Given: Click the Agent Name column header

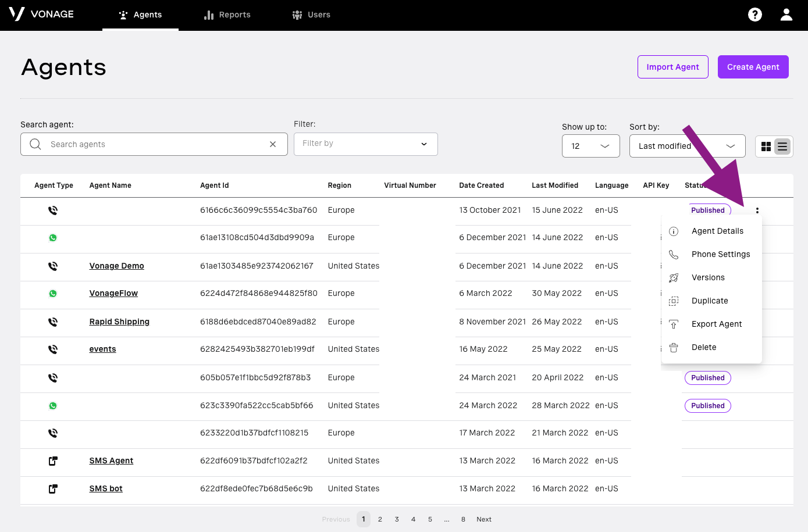Looking at the screenshot, I should click(x=111, y=185).
